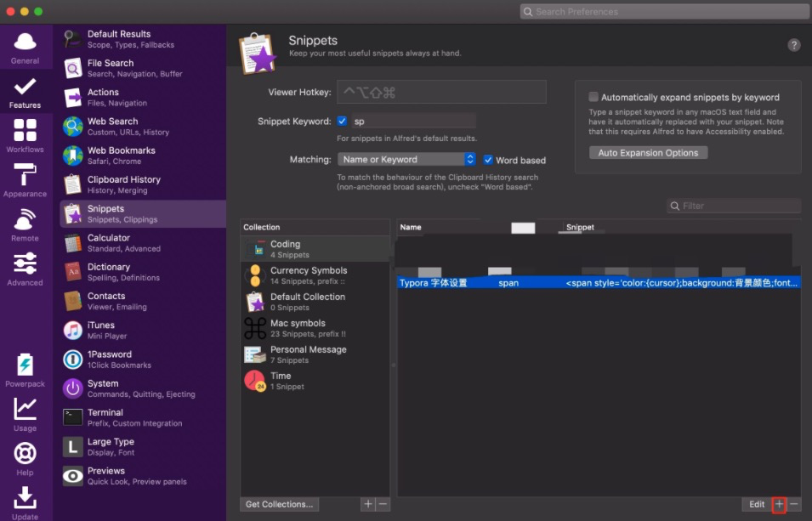Click the Terminal feature icon

point(72,417)
